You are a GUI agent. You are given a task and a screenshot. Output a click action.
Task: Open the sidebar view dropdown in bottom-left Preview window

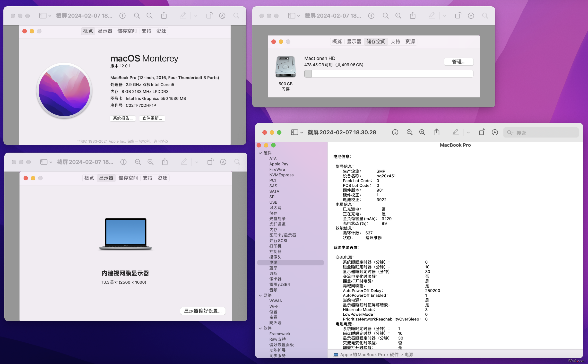[51, 162]
